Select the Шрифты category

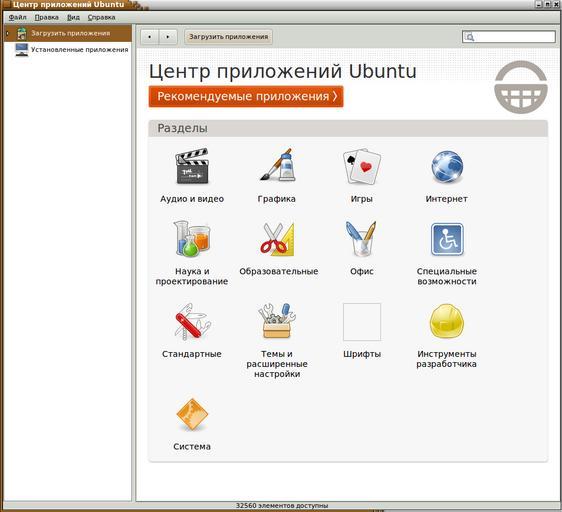coord(362,322)
